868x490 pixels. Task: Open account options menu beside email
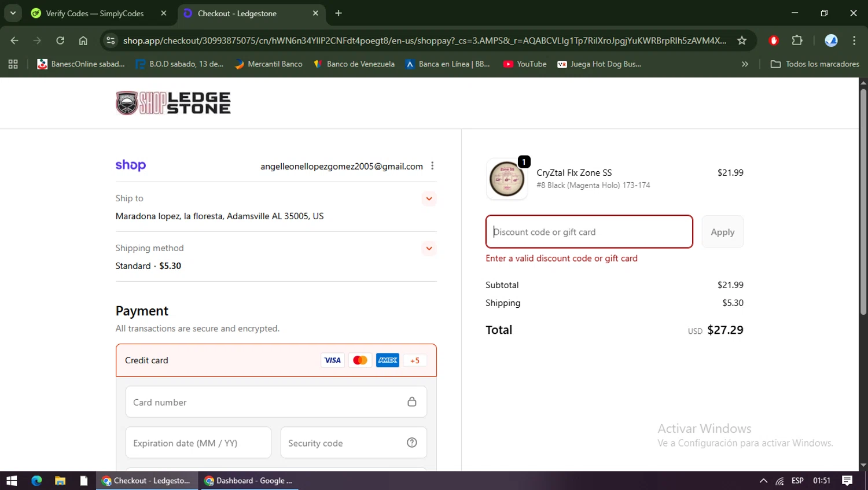tap(432, 165)
